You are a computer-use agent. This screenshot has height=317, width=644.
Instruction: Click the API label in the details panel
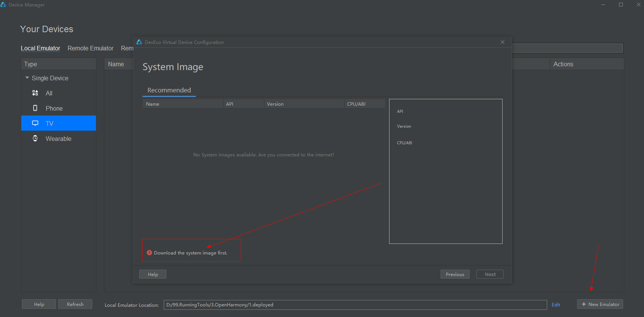coord(400,111)
